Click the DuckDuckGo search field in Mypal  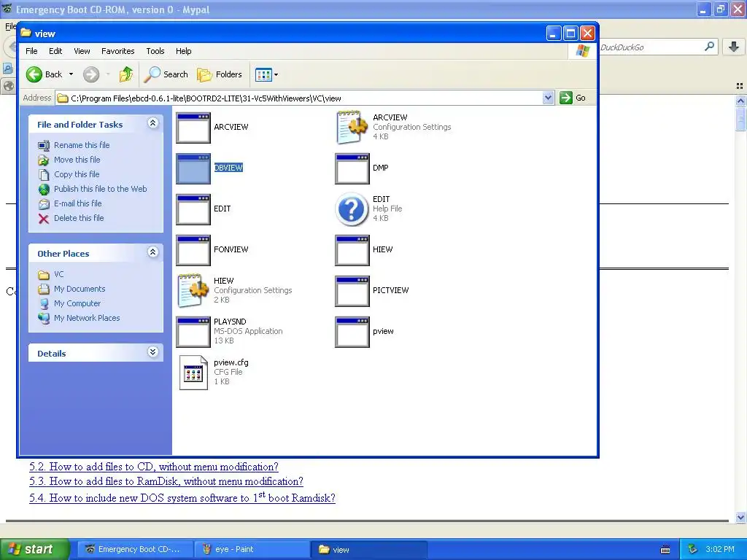point(650,47)
